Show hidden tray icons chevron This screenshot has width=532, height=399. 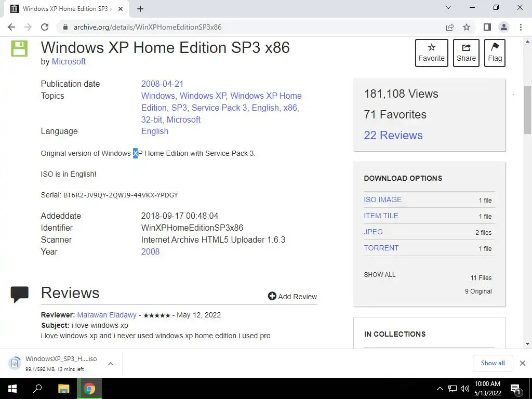tap(440, 389)
